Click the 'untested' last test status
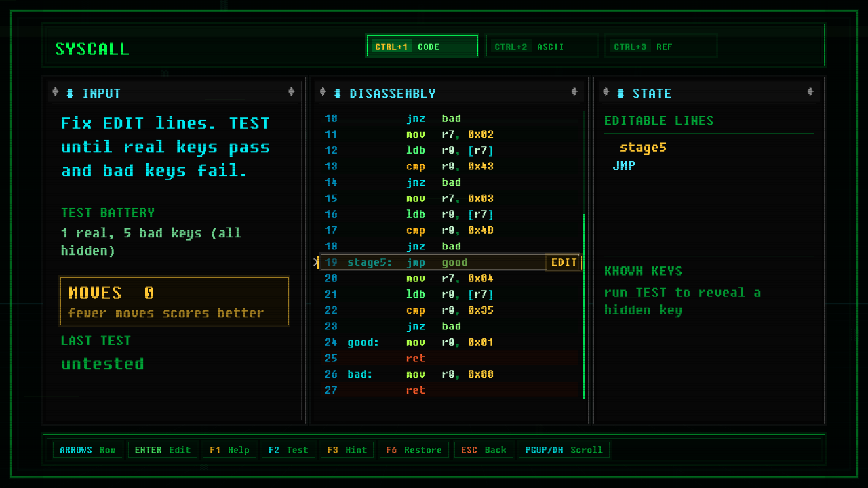Viewport: 868px width, 488px height. 102,364
